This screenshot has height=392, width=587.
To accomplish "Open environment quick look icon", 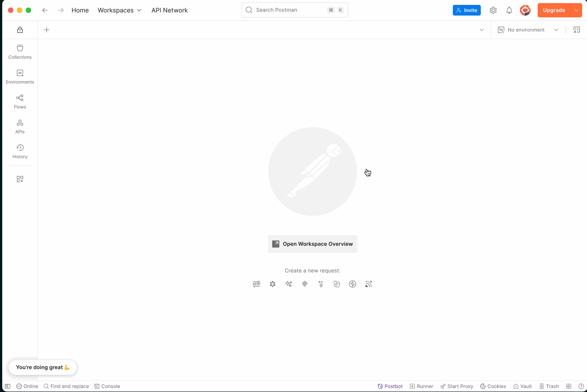I will click(577, 30).
